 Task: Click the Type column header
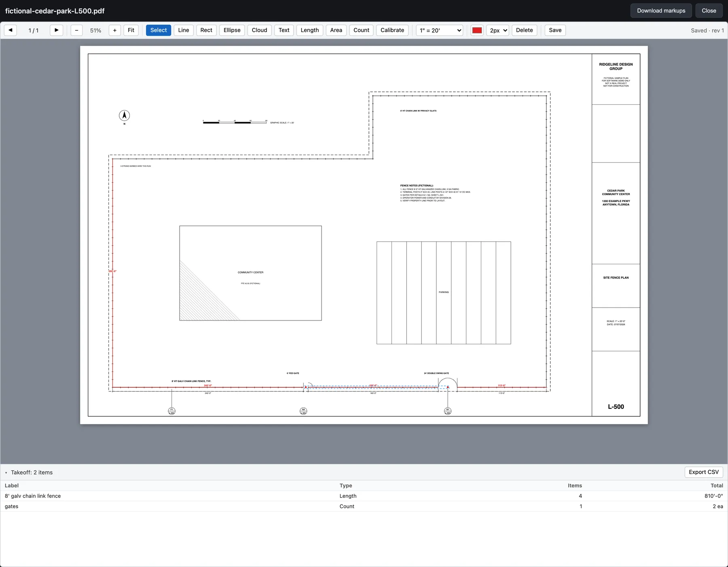(x=346, y=485)
